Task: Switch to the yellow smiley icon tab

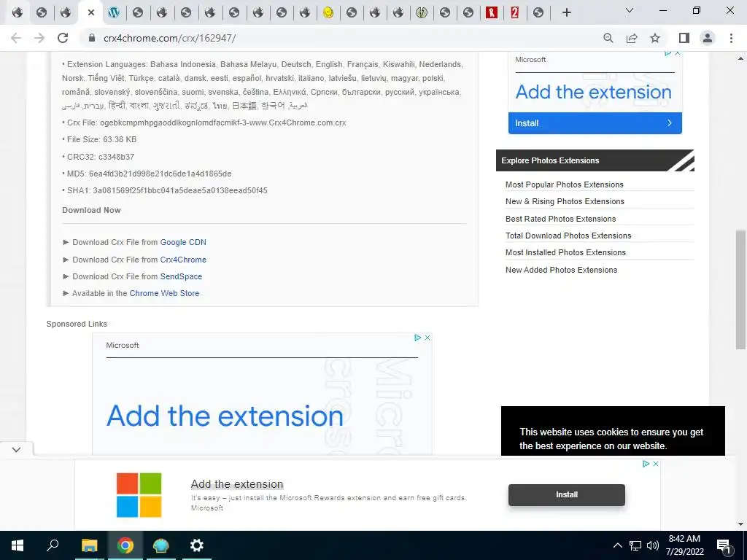Action: point(328,12)
